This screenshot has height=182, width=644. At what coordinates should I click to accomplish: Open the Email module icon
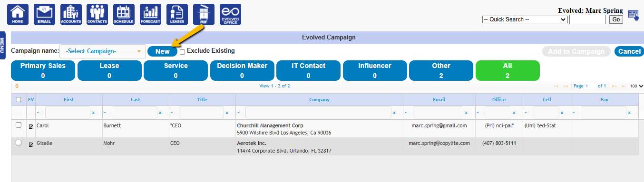pos(44,14)
